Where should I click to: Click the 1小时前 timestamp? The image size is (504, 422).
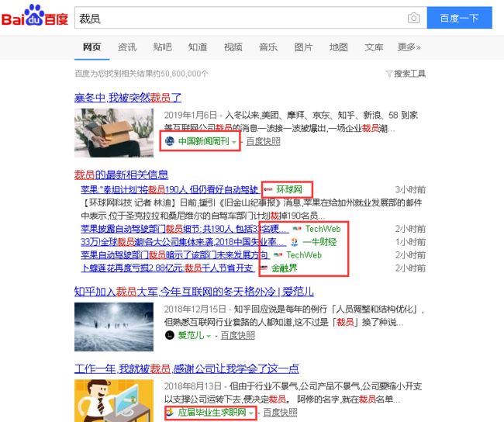(410, 242)
